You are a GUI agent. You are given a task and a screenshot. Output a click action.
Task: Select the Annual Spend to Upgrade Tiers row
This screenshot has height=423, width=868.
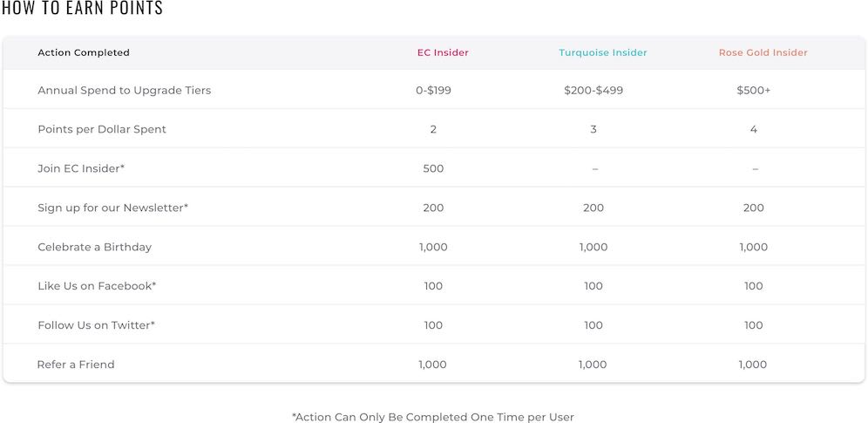pos(434,90)
